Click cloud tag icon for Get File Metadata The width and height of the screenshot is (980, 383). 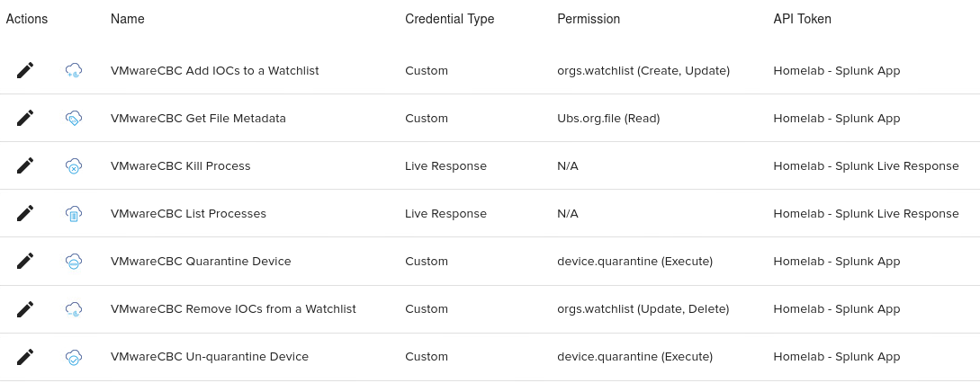pos(74,118)
